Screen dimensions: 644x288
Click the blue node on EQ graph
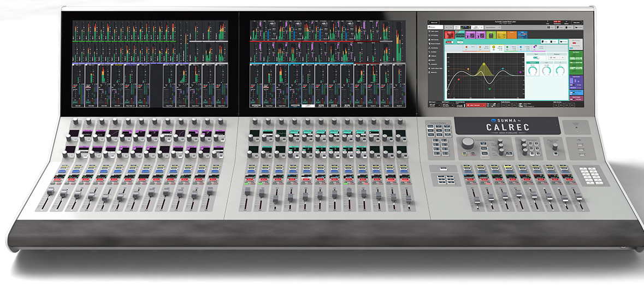(503, 69)
